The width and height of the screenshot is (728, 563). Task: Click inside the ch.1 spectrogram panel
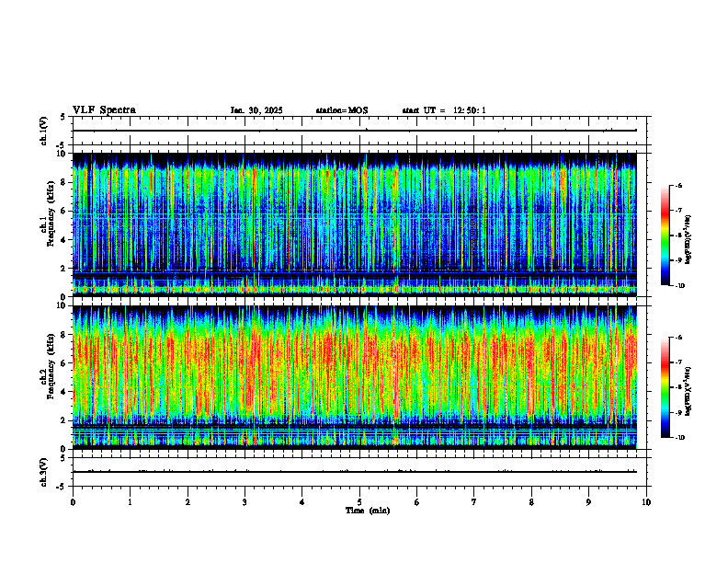click(355, 224)
